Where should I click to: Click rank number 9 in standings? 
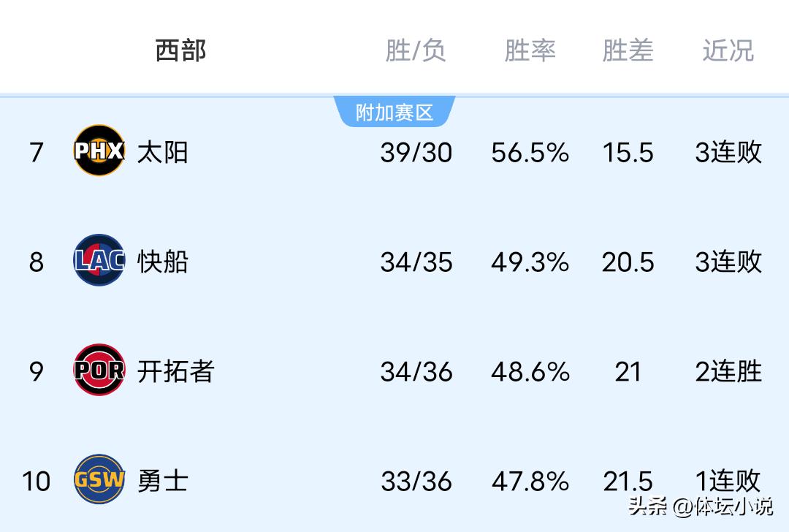pyautogui.click(x=37, y=371)
